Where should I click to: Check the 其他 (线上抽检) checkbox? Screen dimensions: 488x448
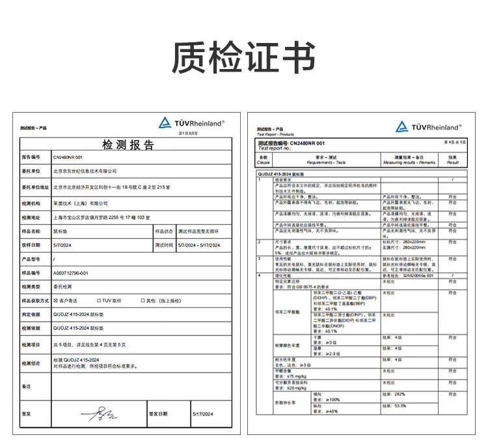tap(142, 301)
